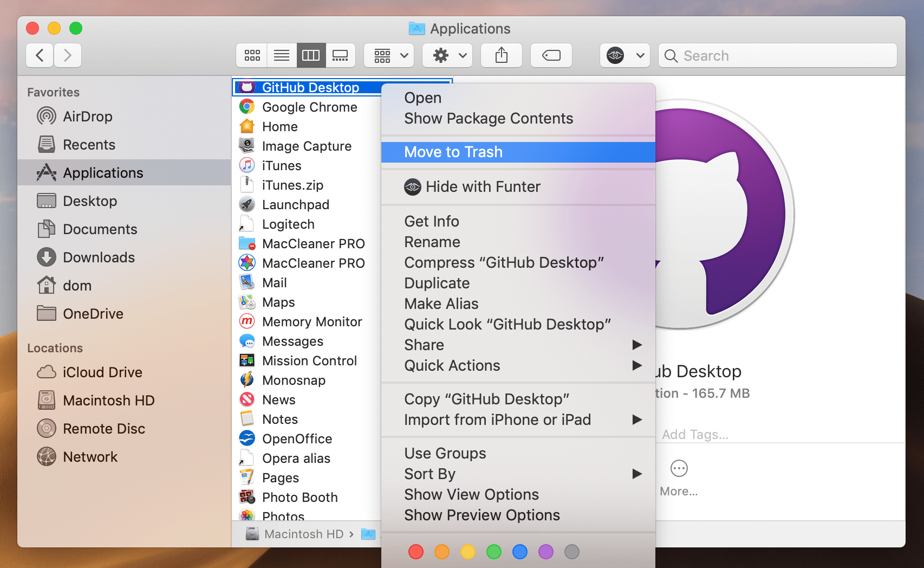Select the AirDrop item in the sidebar
Screen dimensions: 924x568
click(x=87, y=116)
